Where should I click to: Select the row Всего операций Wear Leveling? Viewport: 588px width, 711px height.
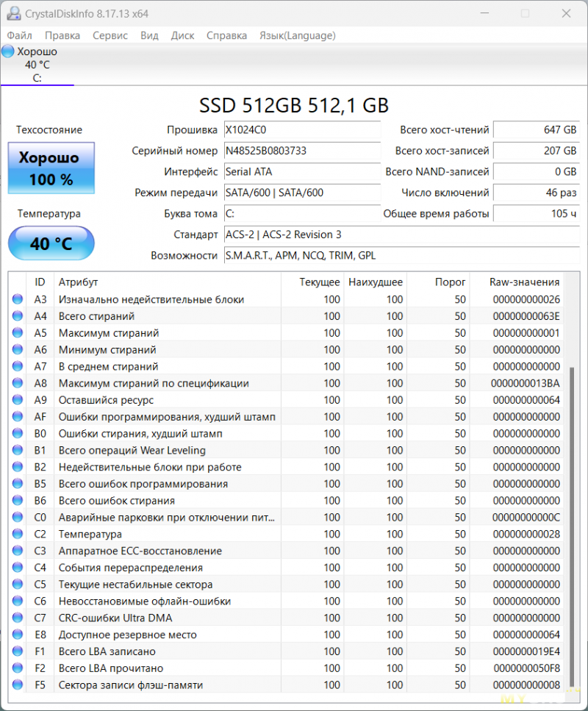click(286, 450)
